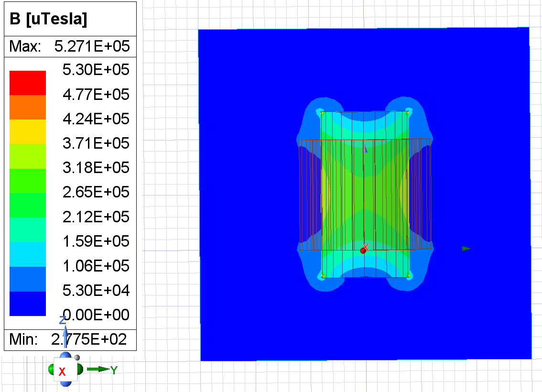Select the 2.65E+05 scale label
The height and width of the screenshot is (392, 542).
tap(96, 192)
